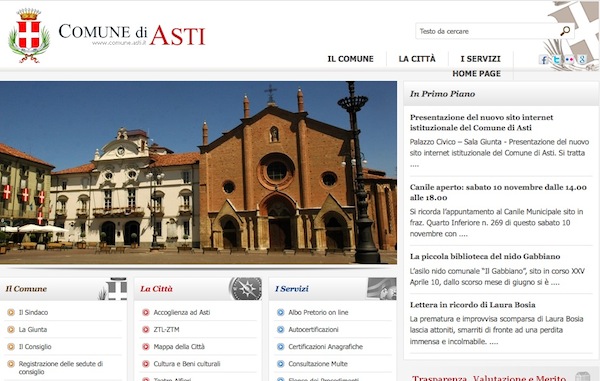The width and height of the screenshot is (600, 381).
Task: Open Cultura e Beni culturali link
Action: coord(187,364)
